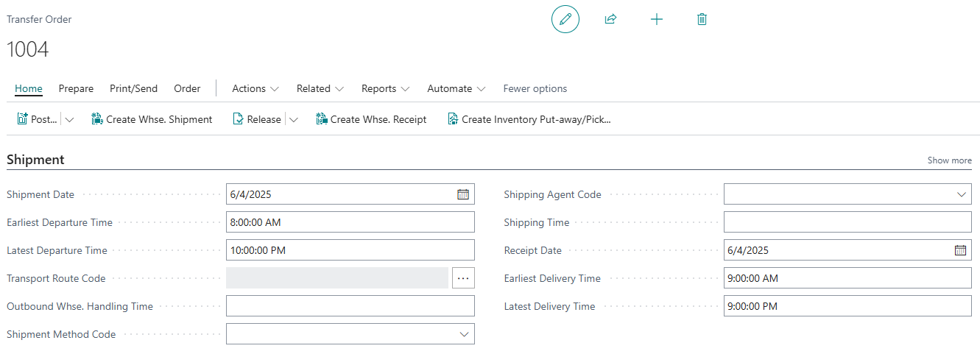
Task: Open the Actions menu
Action: pos(255,88)
